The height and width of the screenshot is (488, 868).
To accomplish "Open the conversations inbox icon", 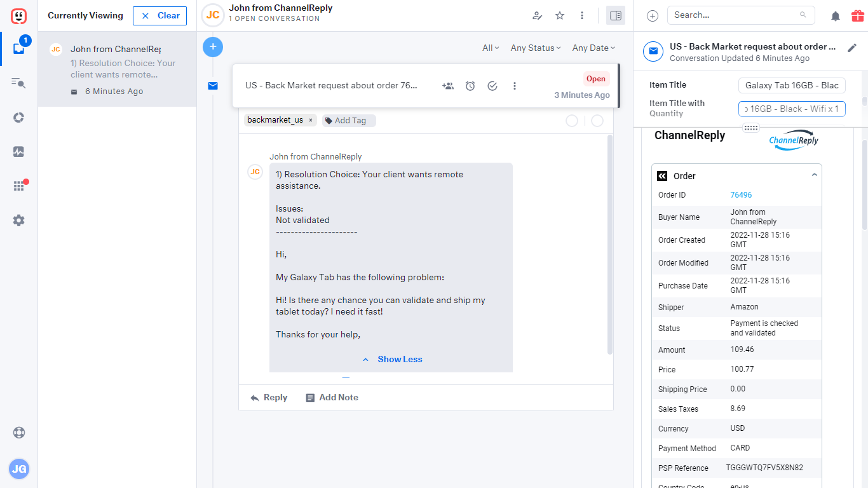I will coord(18,48).
